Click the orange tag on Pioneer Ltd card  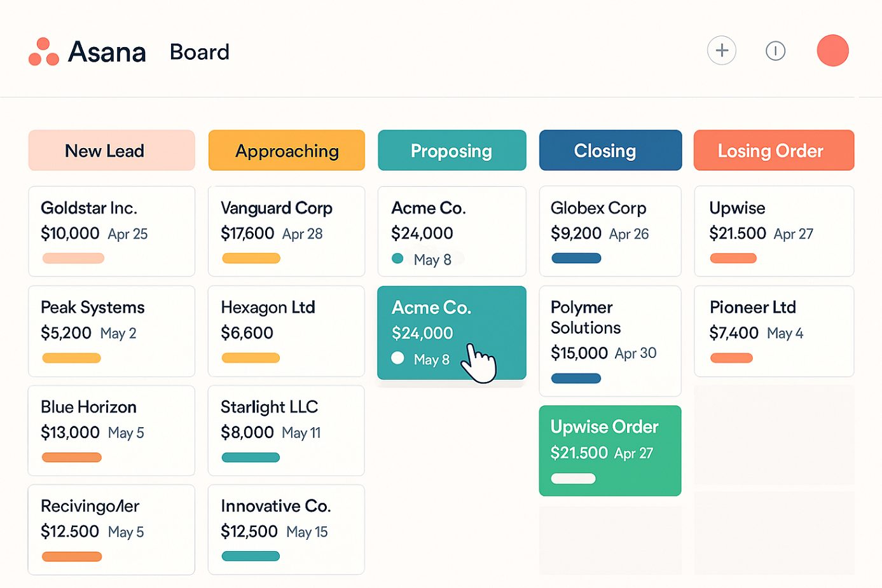(731, 358)
